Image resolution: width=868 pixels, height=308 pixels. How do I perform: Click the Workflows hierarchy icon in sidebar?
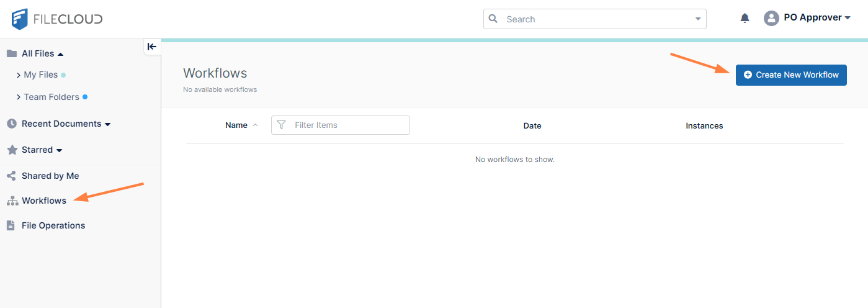[x=12, y=201]
